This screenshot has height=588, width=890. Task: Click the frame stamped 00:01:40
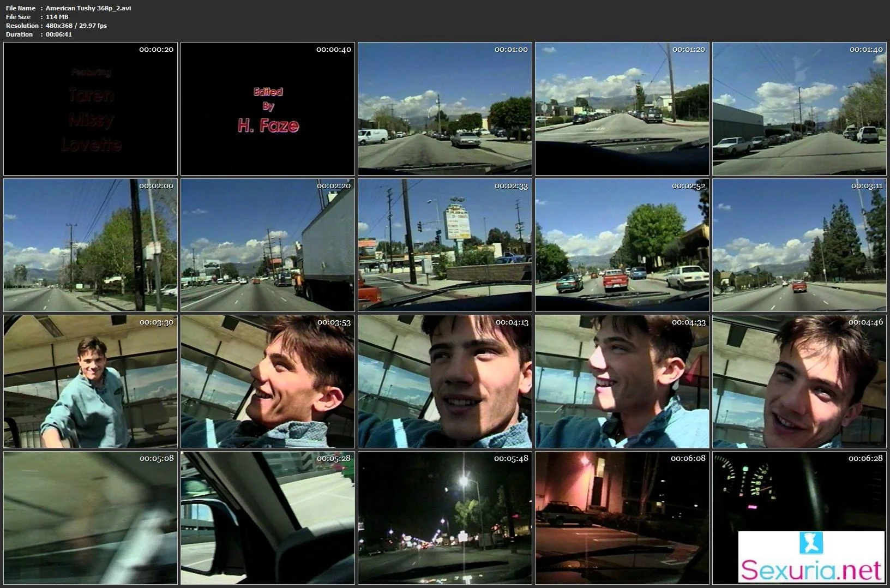[x=799, y=109]
